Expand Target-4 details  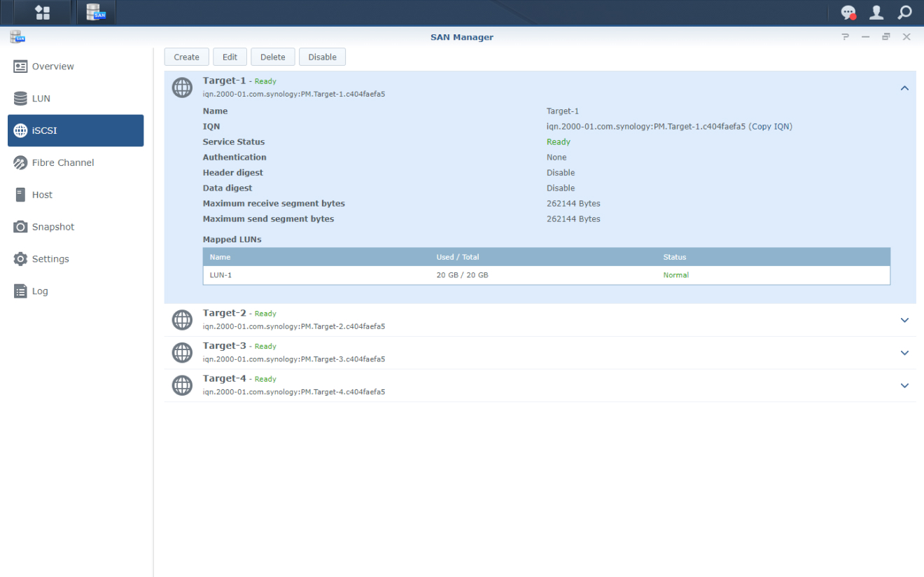click(x=904, y=385)
